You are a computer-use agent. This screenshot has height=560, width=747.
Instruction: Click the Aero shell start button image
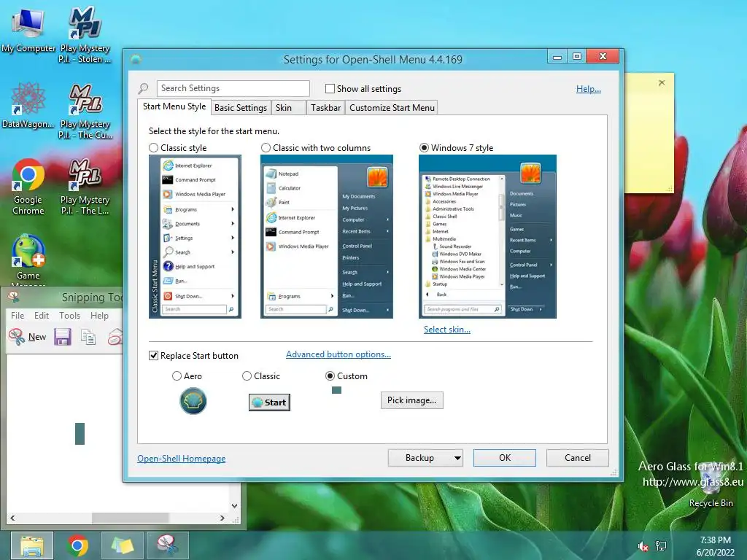pyautogui.click(x=193, y=401)
